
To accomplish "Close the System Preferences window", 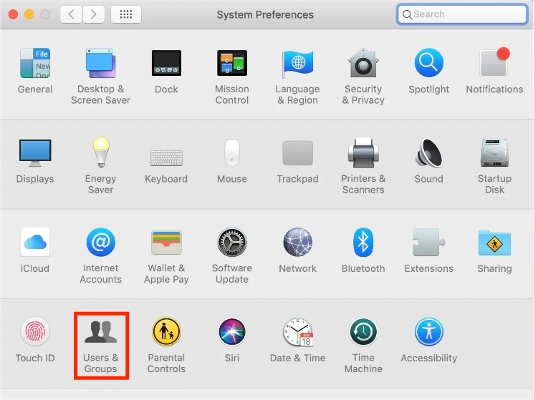I will pos(13,14).
